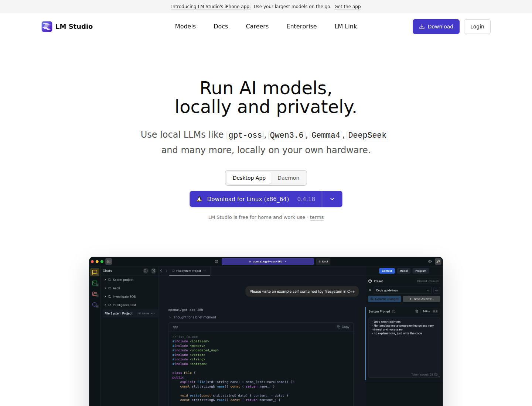Open the system prompt Editor button

pyautogui.click(x=430, y=312)
